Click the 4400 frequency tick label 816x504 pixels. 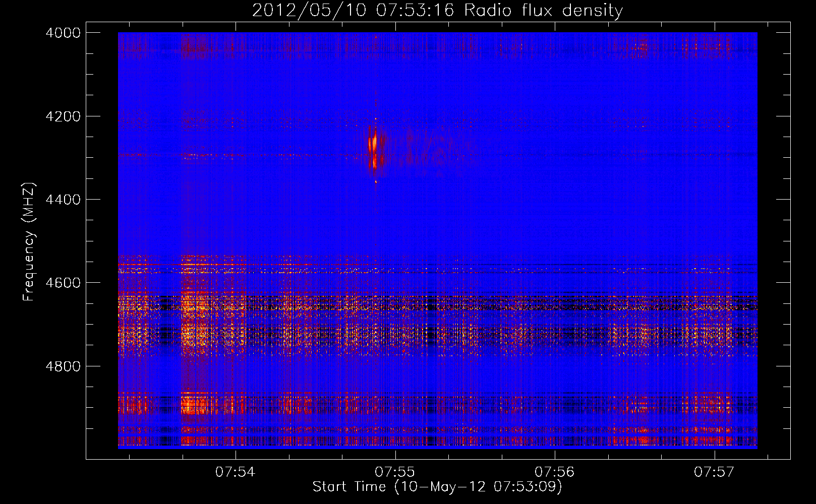(x=63, y=200)
